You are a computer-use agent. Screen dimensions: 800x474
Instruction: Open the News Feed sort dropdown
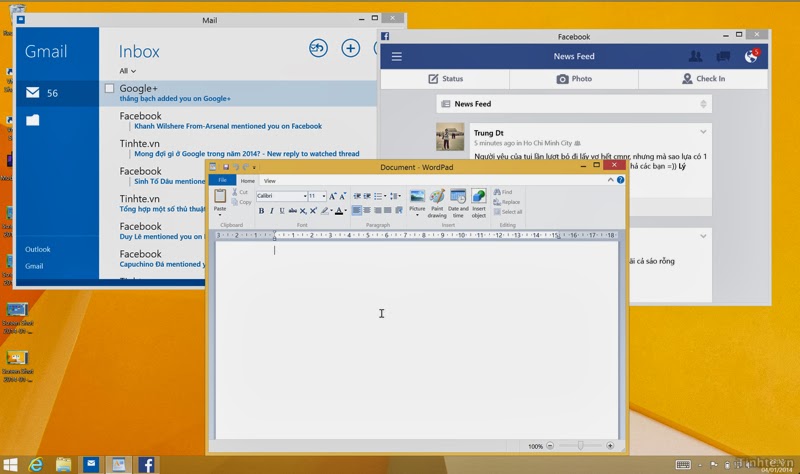coord(703,104)
